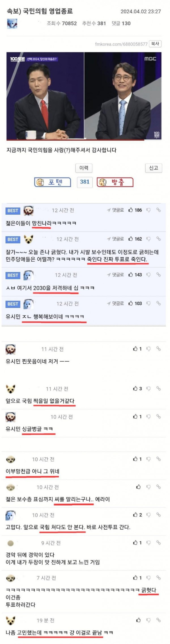
Task: Click the post author's avatar at top
Action: [x=12, y=23]
